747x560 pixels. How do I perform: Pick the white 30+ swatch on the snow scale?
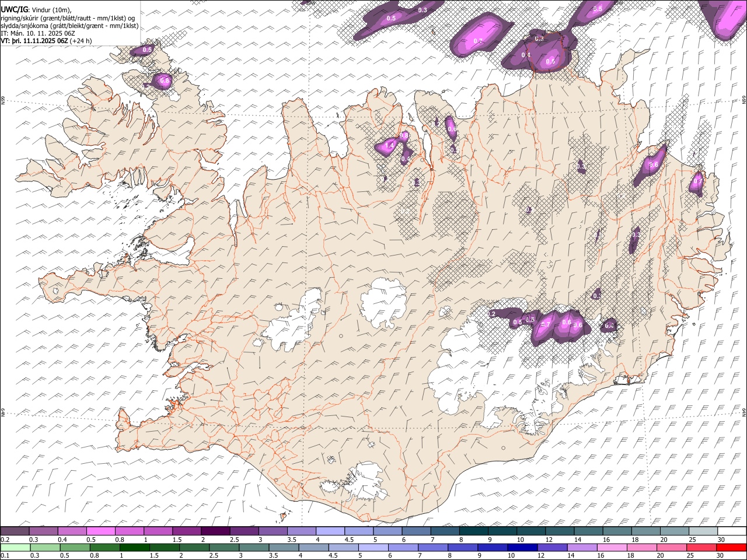click(732, 531)
